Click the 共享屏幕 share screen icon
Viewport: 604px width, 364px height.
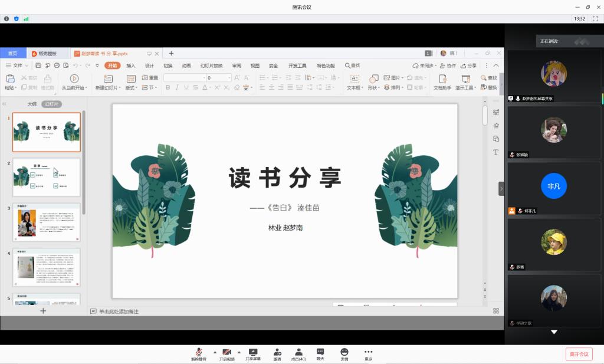(x=253, y=353)
